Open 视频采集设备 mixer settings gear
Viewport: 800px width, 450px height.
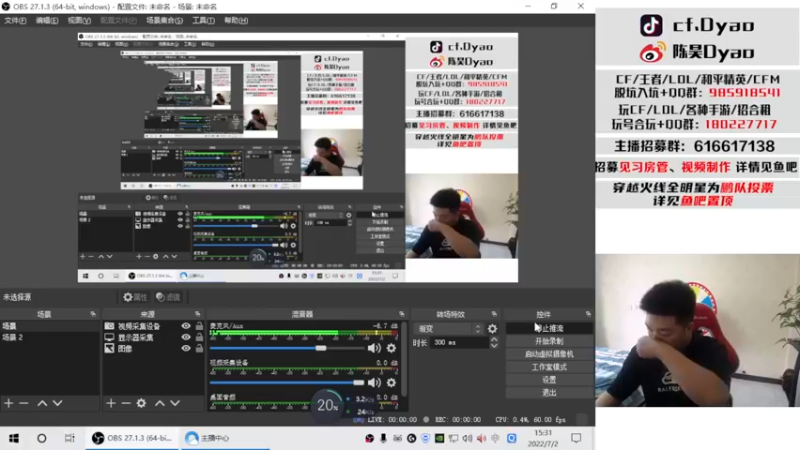pyautogui.click(x=391, y=383)
